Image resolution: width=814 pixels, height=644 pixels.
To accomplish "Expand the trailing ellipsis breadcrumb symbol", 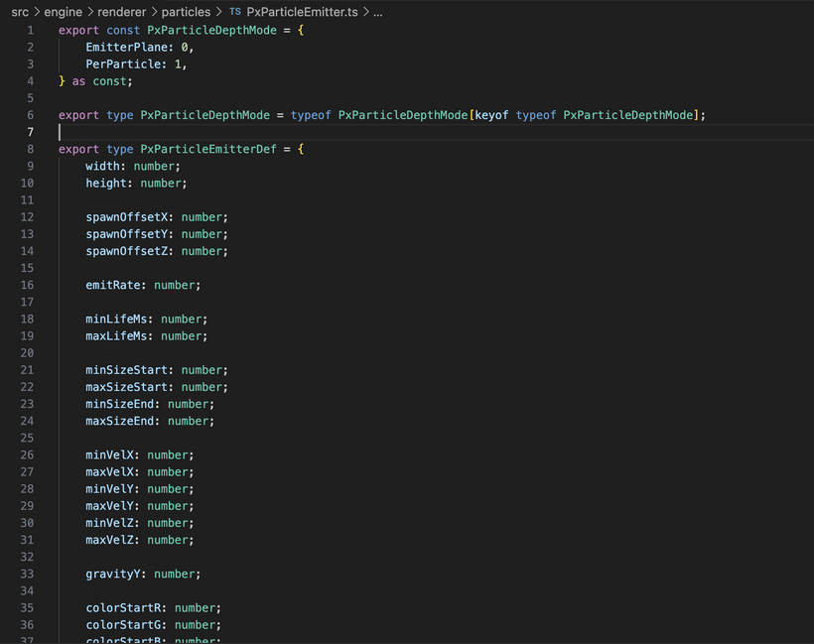I will (375, 12).
